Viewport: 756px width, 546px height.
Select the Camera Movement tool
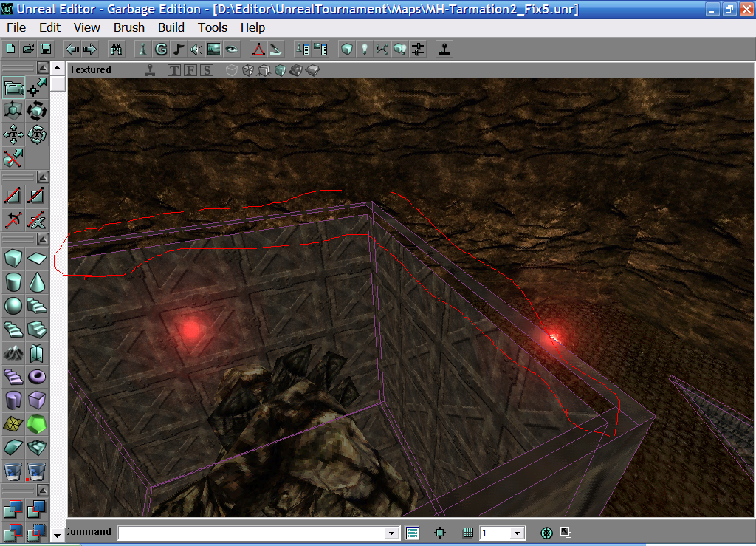13,89
